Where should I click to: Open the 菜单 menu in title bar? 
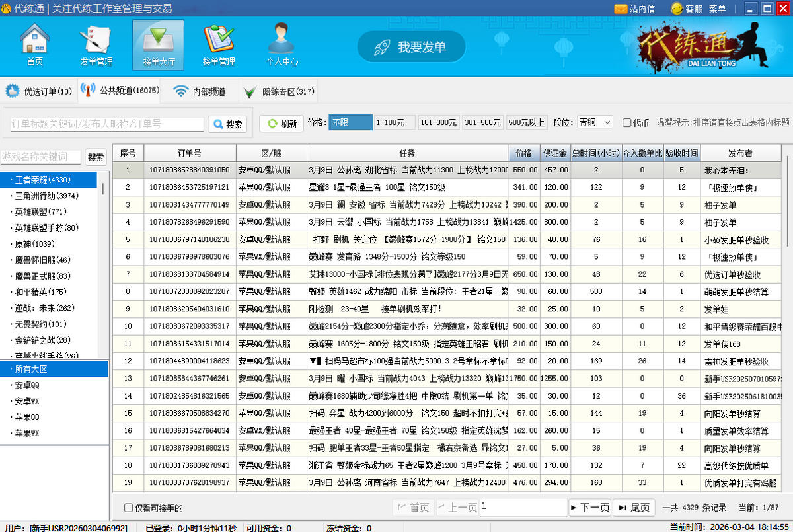click(717, 9)
